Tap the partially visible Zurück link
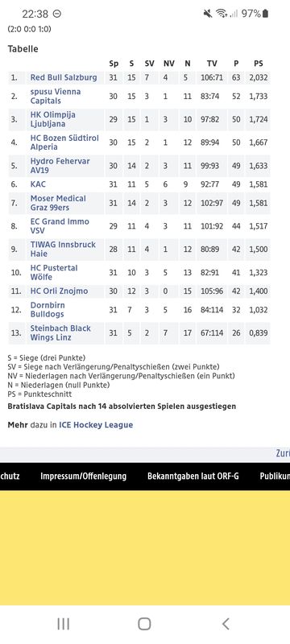 tap(283, 453)
